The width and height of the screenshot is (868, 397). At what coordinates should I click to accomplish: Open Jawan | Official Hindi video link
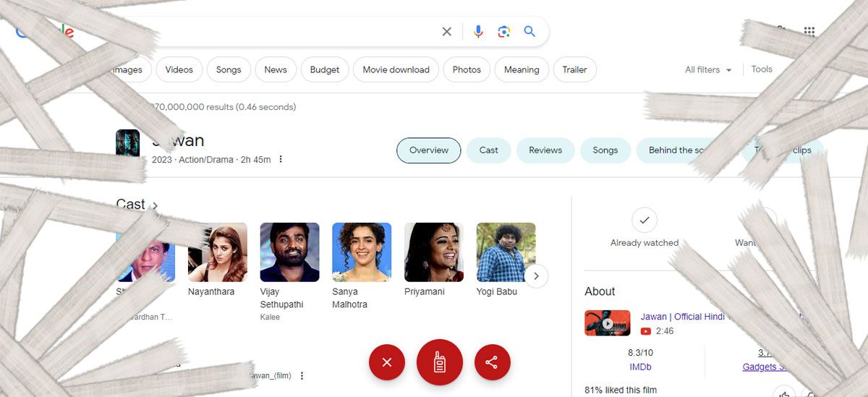[x=682, y=317]
